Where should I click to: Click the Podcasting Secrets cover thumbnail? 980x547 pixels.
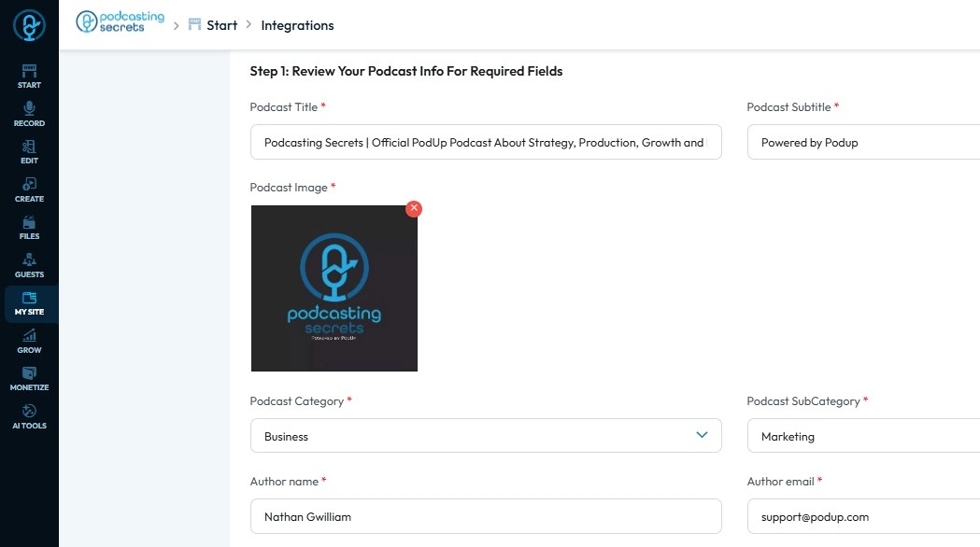(334, 288)
